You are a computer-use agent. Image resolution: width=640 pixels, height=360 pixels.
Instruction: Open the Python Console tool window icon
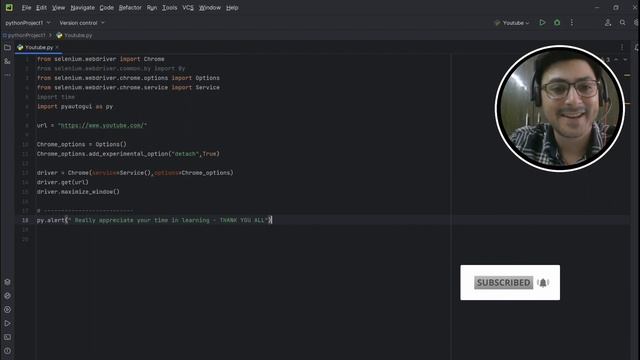pos(7,296)
